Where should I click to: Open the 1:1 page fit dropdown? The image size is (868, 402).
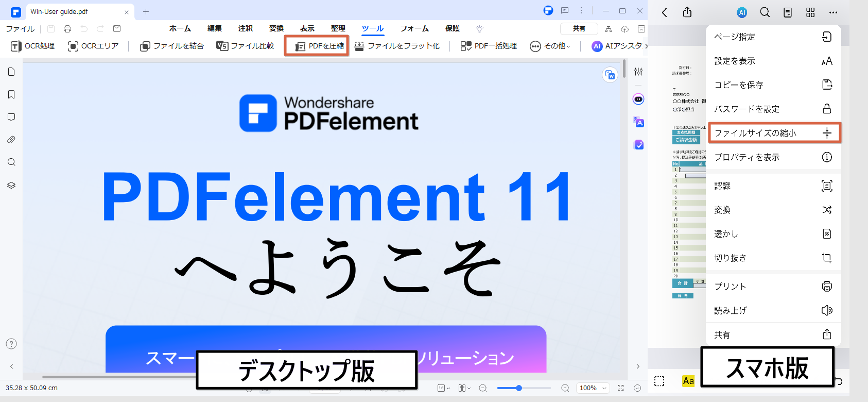pos(444,388)
